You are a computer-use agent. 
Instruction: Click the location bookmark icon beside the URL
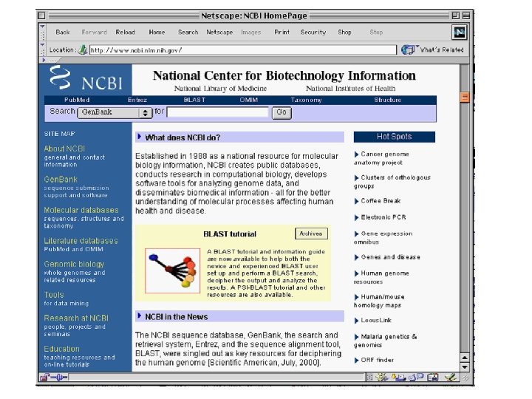[83, 50]
